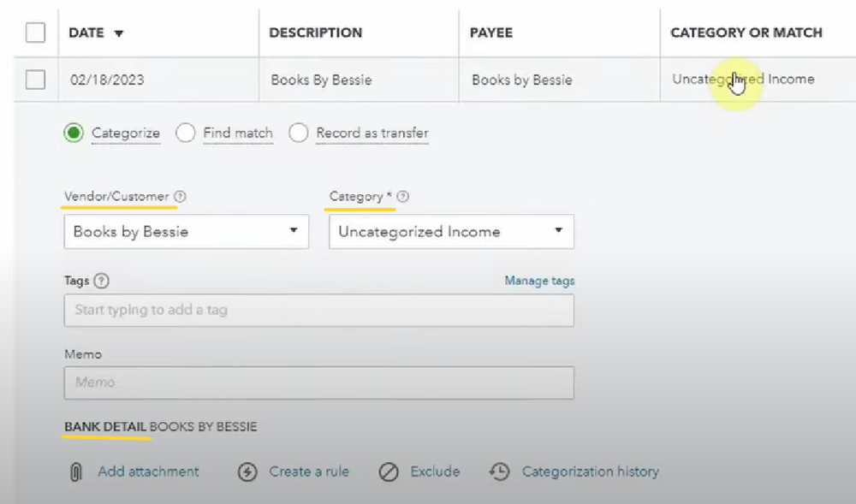The image size is (856, 504).
Task: Select the Find match radio button
Action: [x=186, y=133]
